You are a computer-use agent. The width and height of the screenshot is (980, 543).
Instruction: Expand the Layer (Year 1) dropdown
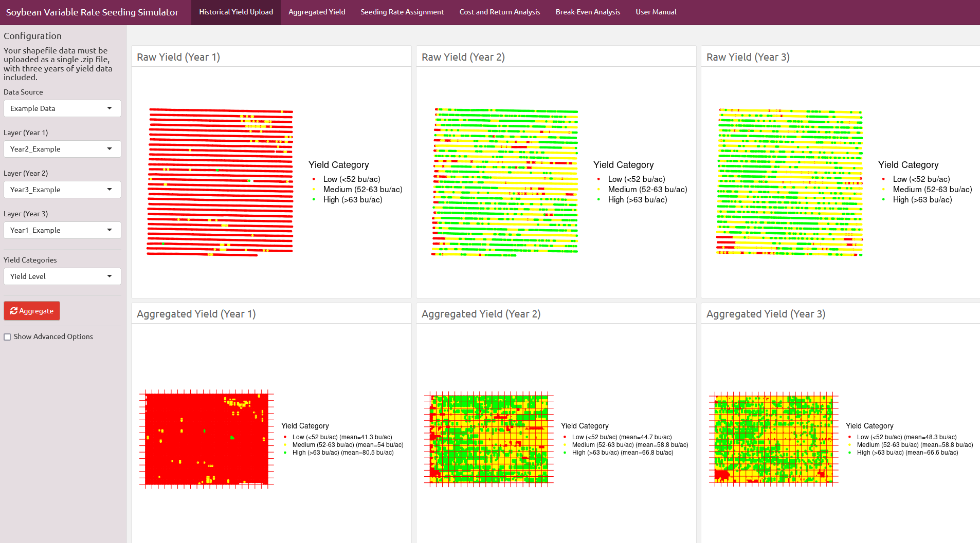point(62,149)
